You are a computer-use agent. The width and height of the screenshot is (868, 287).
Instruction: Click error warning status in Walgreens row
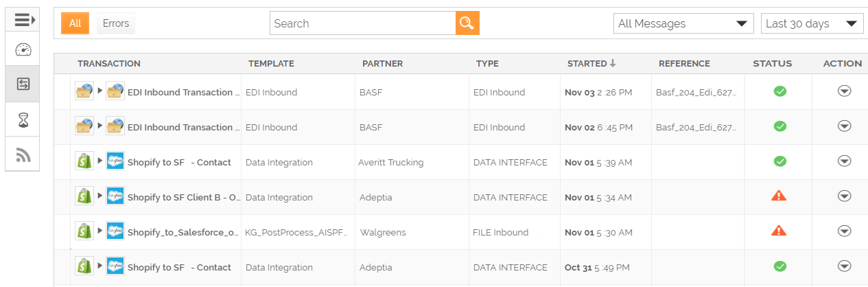tap(779, 230)
